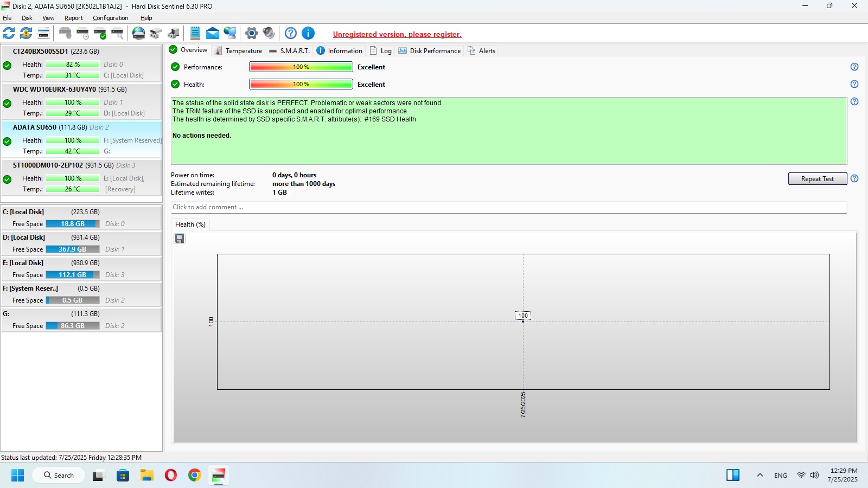Screen dimensions: 868x488
Task: Click the Unregistered version, please register link
Action: click(397, 34)
